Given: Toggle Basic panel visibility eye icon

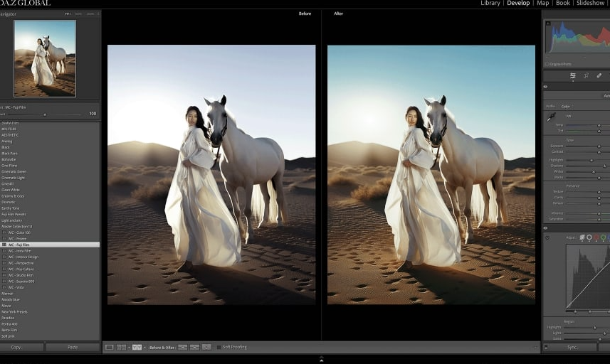Looking at the screenshot, I should tap(545, 87).
